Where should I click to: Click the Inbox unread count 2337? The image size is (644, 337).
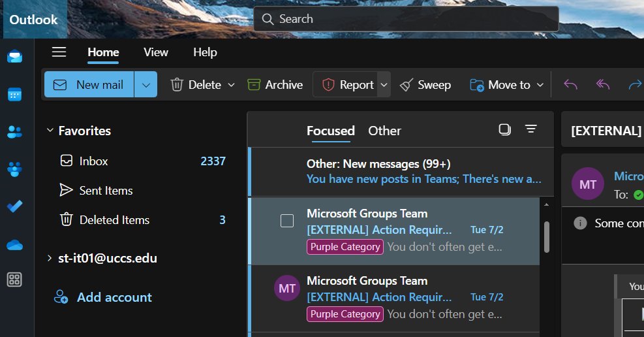pyautogui.click(x=213, y=161)
